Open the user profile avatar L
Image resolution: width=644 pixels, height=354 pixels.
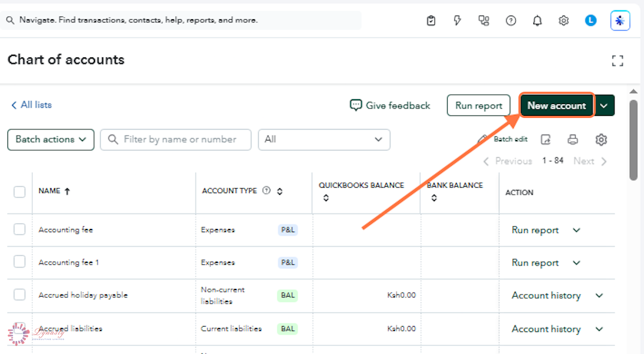591,21
